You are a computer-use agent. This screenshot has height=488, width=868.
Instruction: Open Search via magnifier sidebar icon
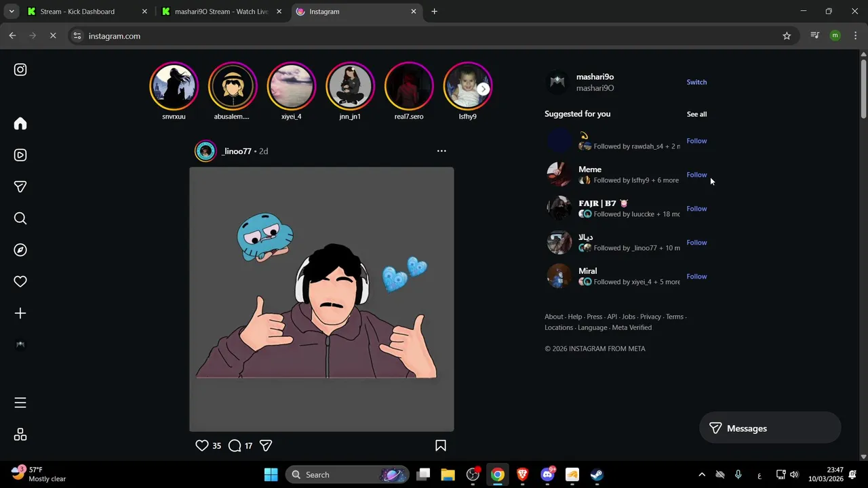[20, 218]
